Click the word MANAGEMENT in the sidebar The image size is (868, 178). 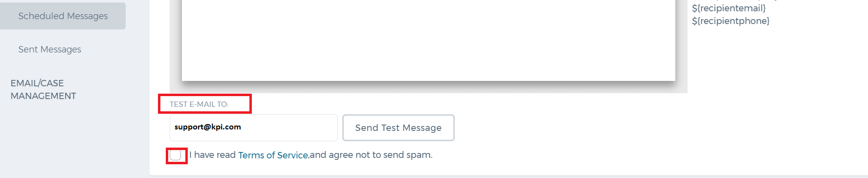(43, 96)
